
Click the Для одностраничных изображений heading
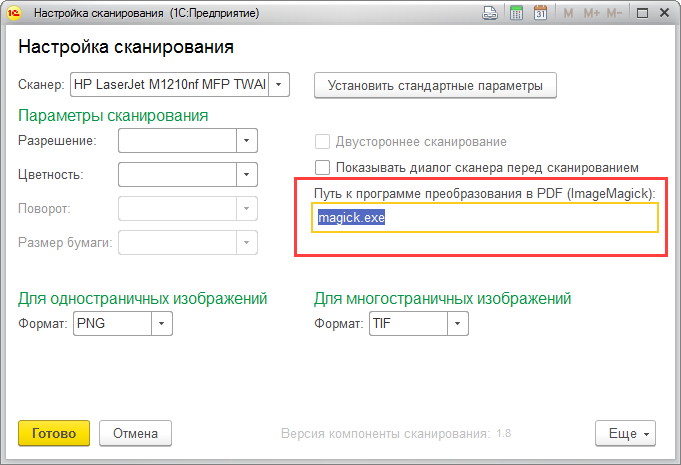(x=142, y=299)
